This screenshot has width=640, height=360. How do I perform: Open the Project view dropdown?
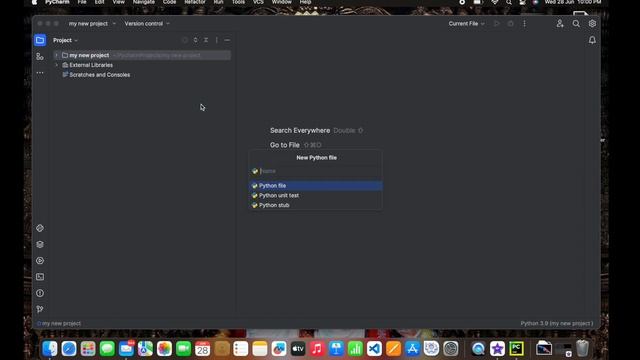click(x=65, y=40)
